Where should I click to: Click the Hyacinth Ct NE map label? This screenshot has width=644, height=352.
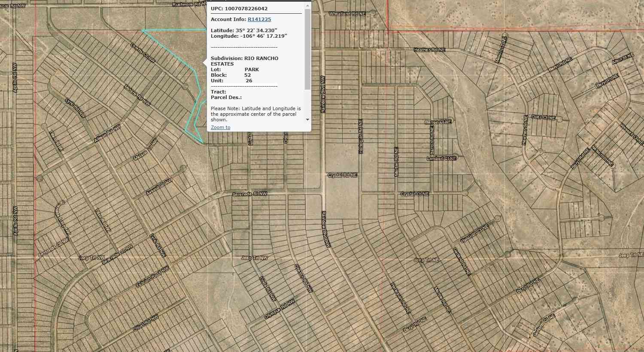coord(474,233)
